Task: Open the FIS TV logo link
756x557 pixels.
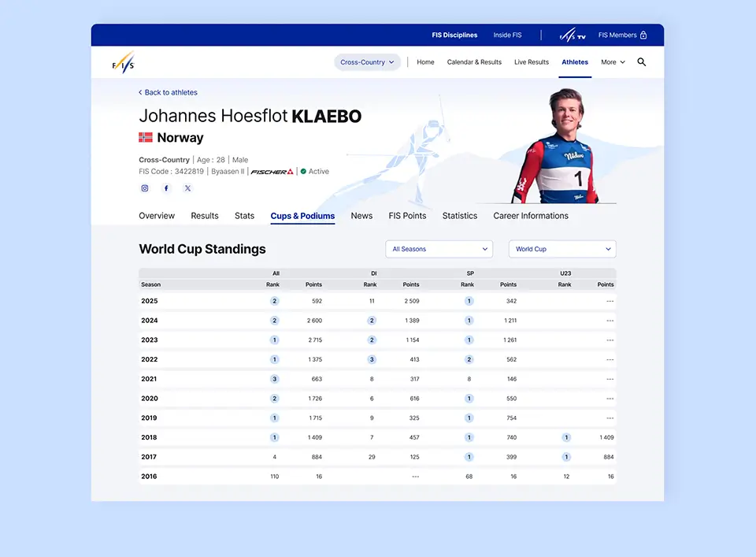Action: 573,35
